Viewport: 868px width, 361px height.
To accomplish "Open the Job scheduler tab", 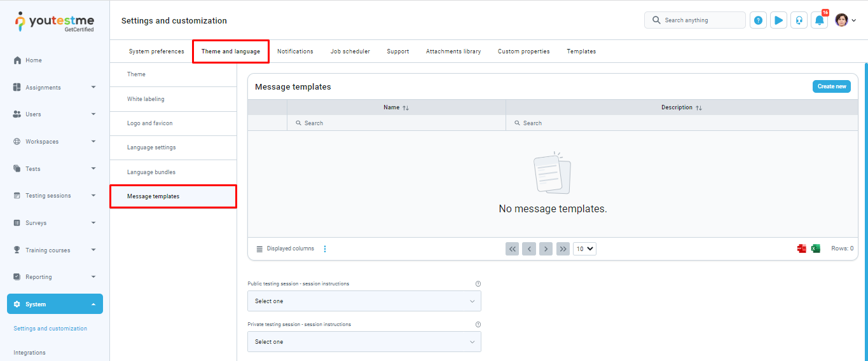I will [350, 51].
